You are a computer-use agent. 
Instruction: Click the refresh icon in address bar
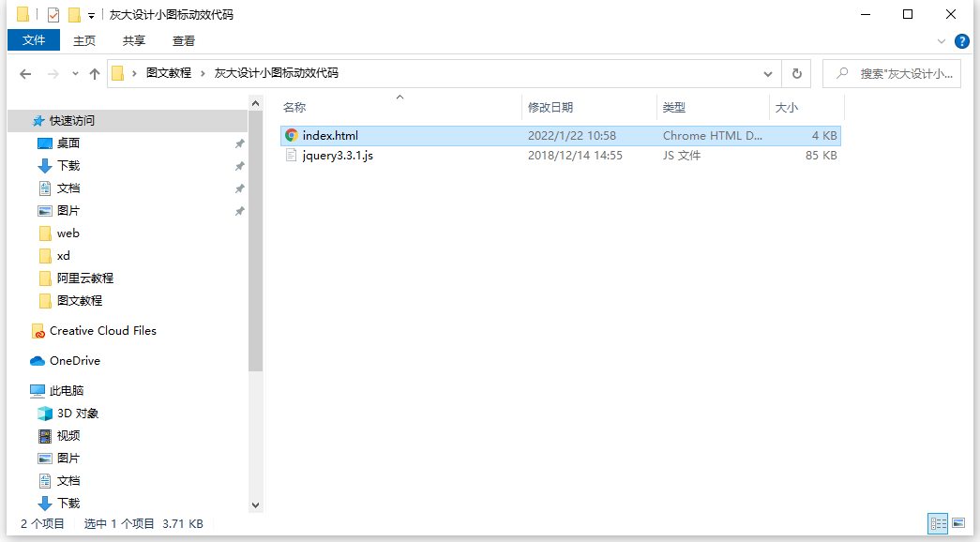(x=796, y=73)
